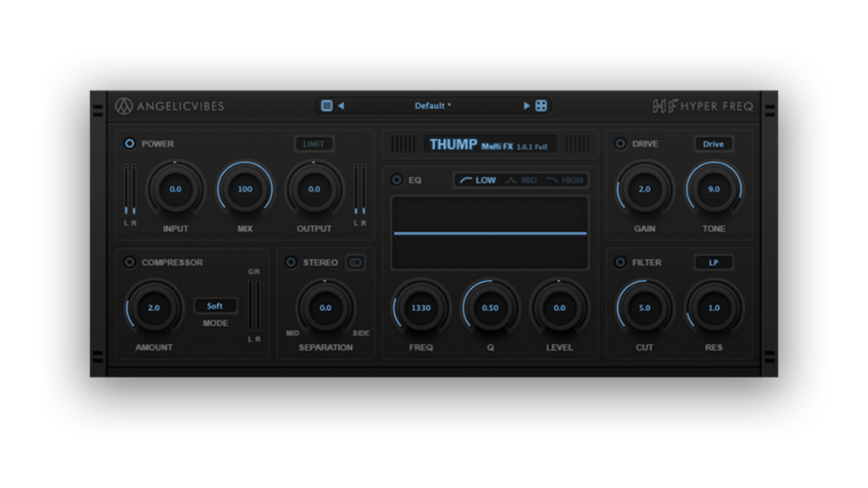
Task: Click the Default preset name field
Action: 432,106
